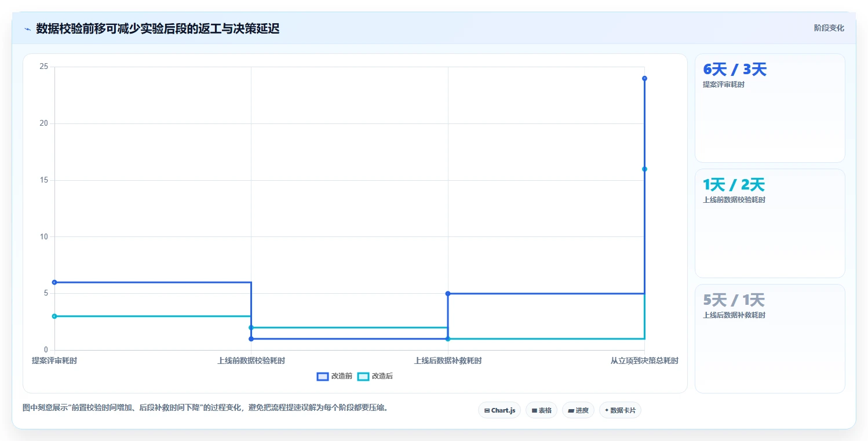Click the 从立项到决策总耗时 x-axis label
Image resolution: width=868 pixels, height=441 pixels.
click(x=644, y=360)
